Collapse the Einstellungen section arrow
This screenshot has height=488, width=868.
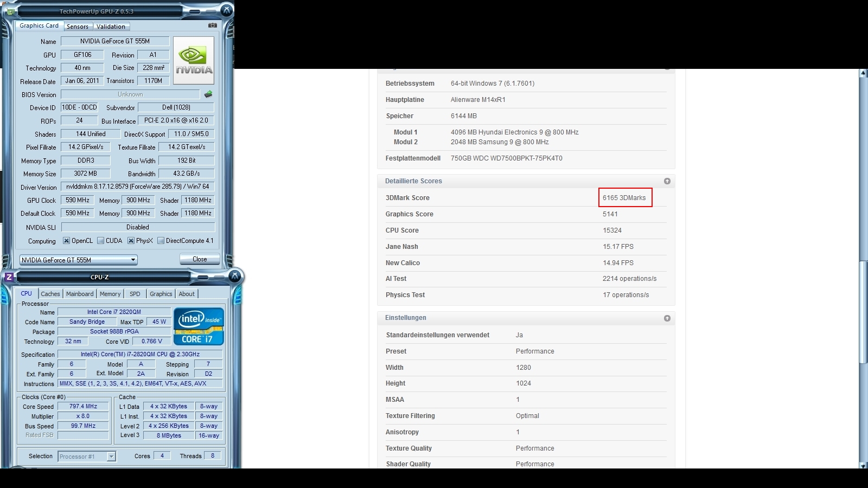(x=667, y=318)
